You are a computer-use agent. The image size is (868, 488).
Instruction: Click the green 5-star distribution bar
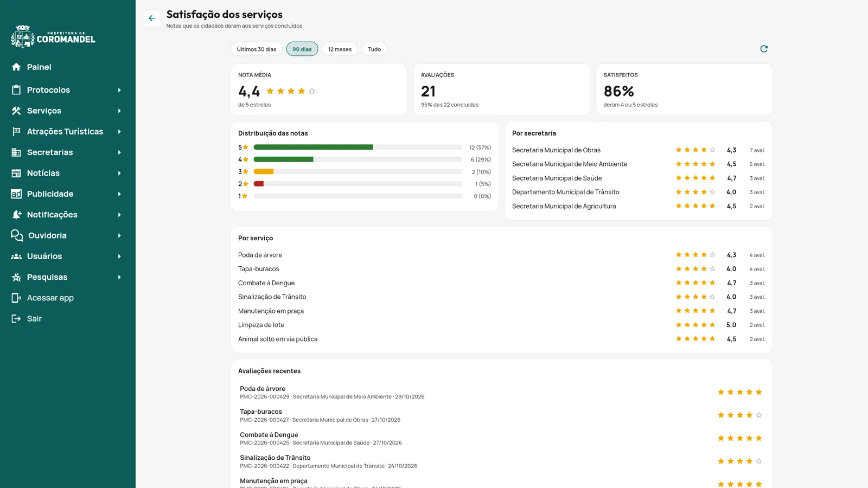click(x=313, y=147)
